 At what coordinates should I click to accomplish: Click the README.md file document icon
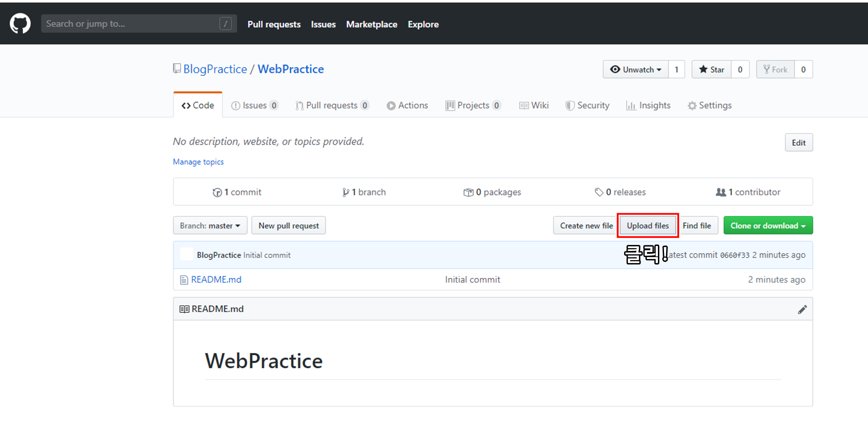tap(184, 280)
